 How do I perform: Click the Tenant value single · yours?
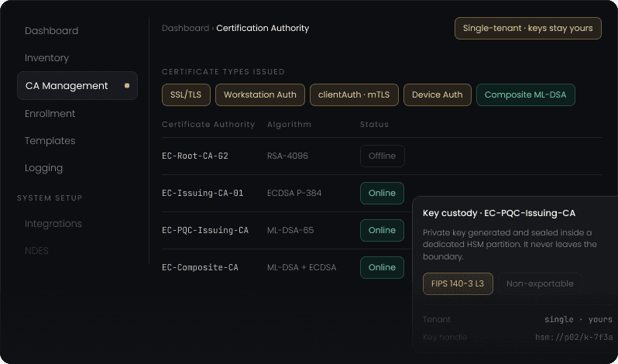[x=579, y=320]
